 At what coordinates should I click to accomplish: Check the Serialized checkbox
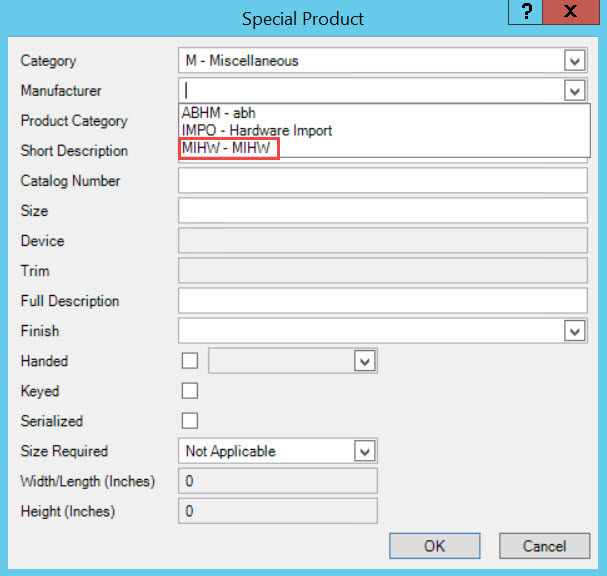pos(190,421)
